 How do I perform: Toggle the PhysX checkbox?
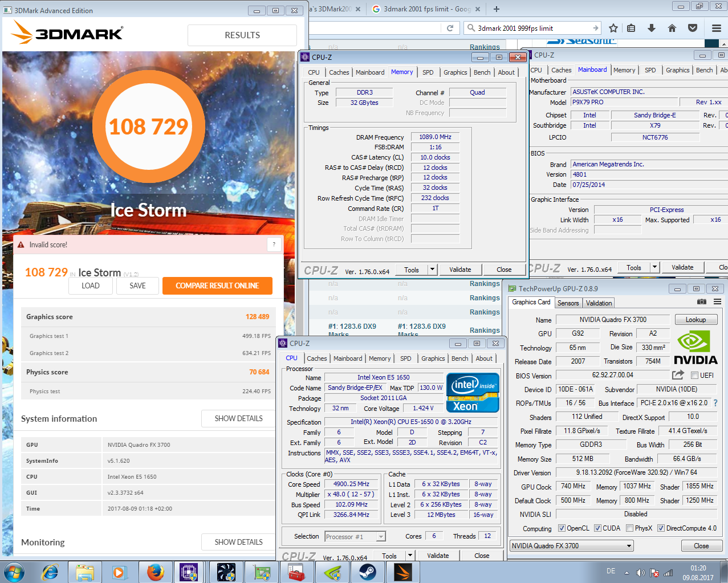pyautogui.click(x=629, y=528)
